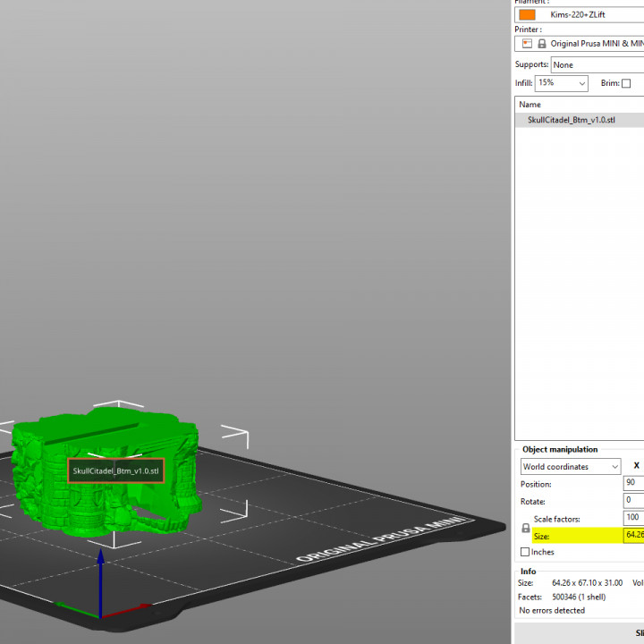
Task: Click the Info size value 64.26 x 67.10 x 31.00
Action: coord(587,583)
